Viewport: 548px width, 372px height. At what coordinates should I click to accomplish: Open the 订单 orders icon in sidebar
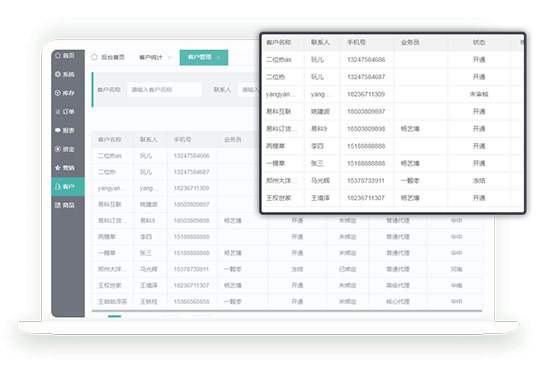(x=58, y=112)
